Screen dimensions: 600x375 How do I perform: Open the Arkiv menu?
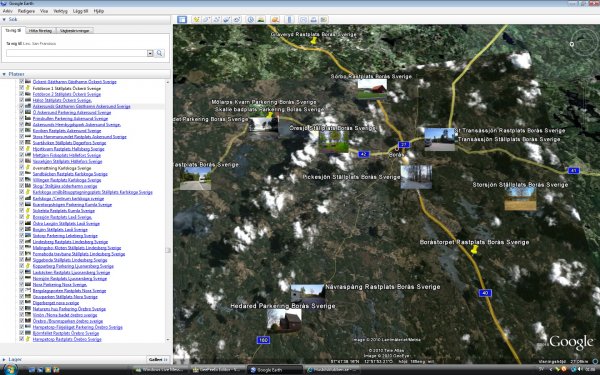click(8, 11)
